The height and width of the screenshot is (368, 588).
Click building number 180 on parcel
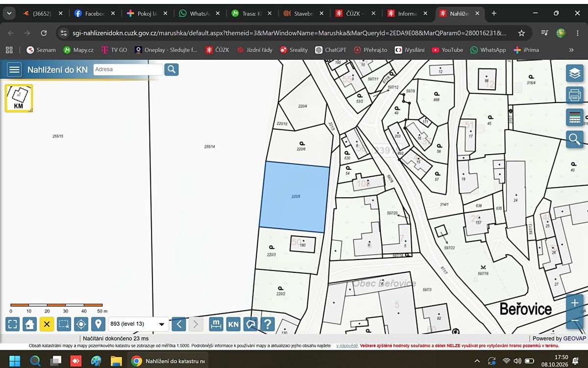(302, 245)
